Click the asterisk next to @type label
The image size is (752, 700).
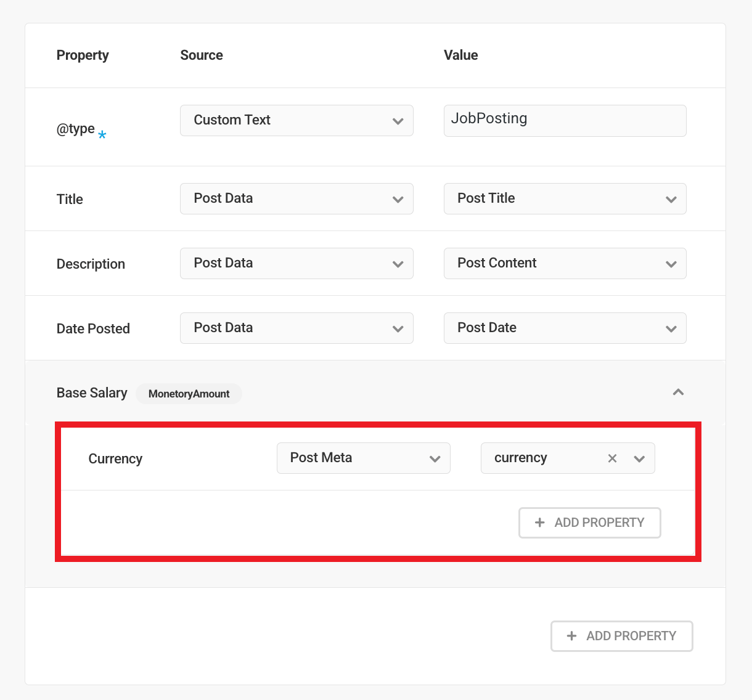103,133
